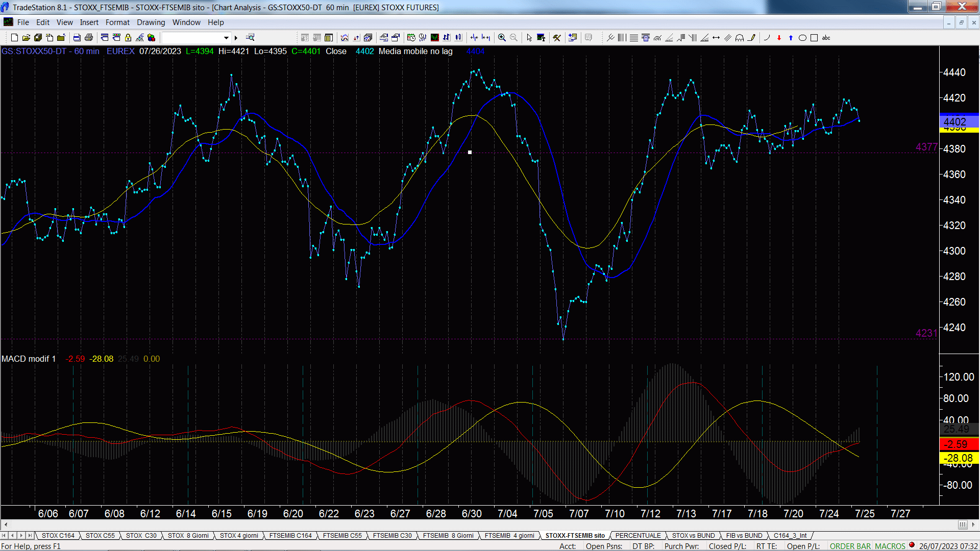Click the Print toolbar icon
The height and width of the screenshot is (551, 980).
89,38
